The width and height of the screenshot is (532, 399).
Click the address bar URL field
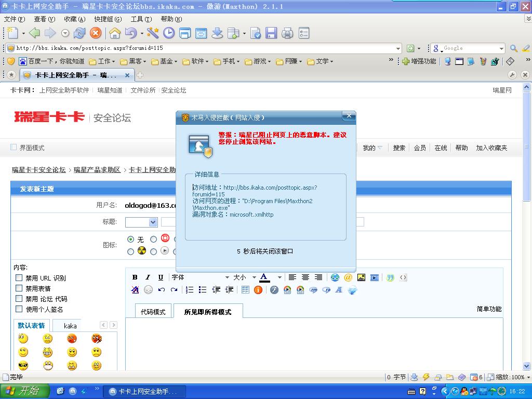pyautogui.click(x=204, y=48)
